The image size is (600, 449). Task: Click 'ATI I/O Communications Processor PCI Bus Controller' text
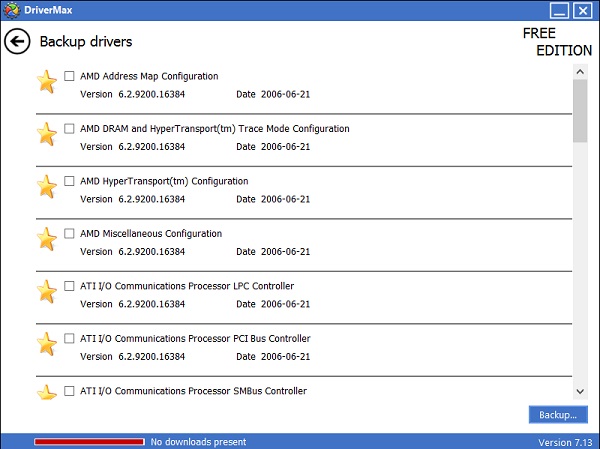[x=195, y=338]
